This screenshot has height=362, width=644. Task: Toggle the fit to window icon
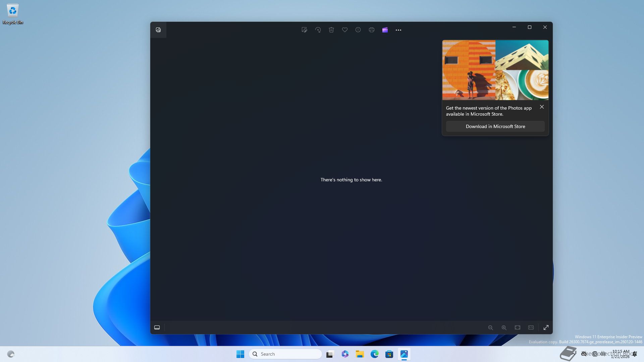click(518, 327)
